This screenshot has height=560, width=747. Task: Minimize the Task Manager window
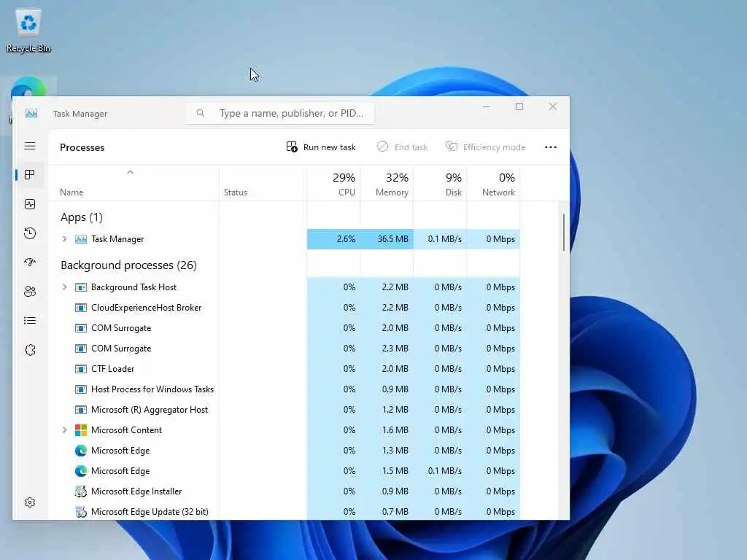pyautogui.click(x=487, y=106)
